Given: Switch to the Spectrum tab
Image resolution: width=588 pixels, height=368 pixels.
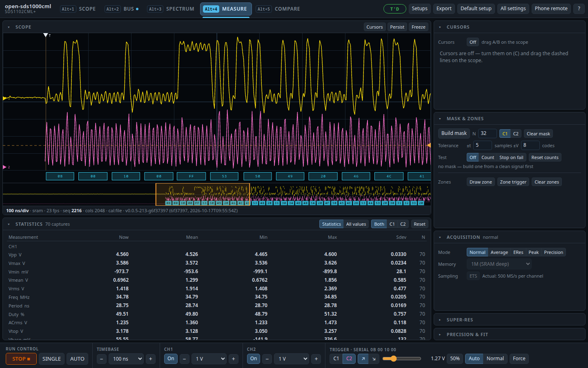Looking at the screenshot, I should tap(171, 9).
